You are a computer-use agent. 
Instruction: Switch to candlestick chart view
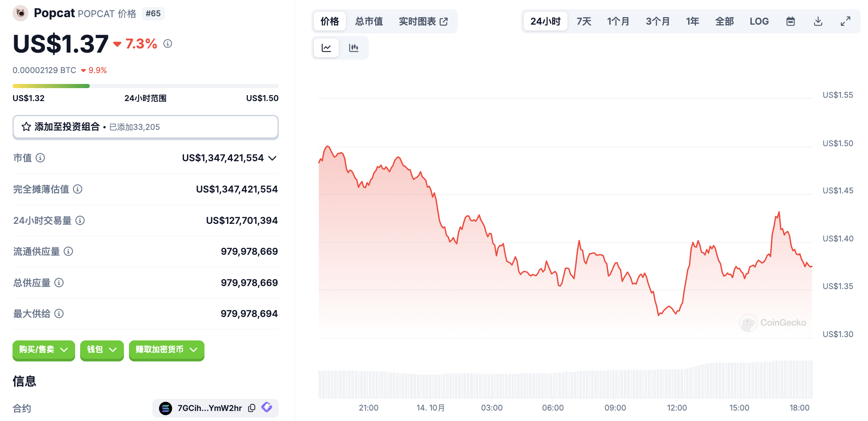pos(354,48)
